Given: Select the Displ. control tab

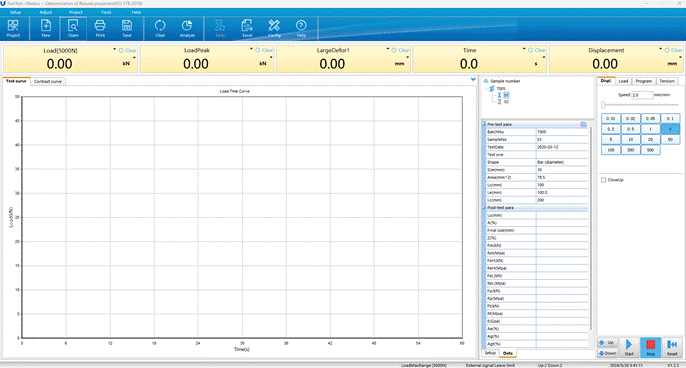Looking at the screenshot, I should [606, 81].
